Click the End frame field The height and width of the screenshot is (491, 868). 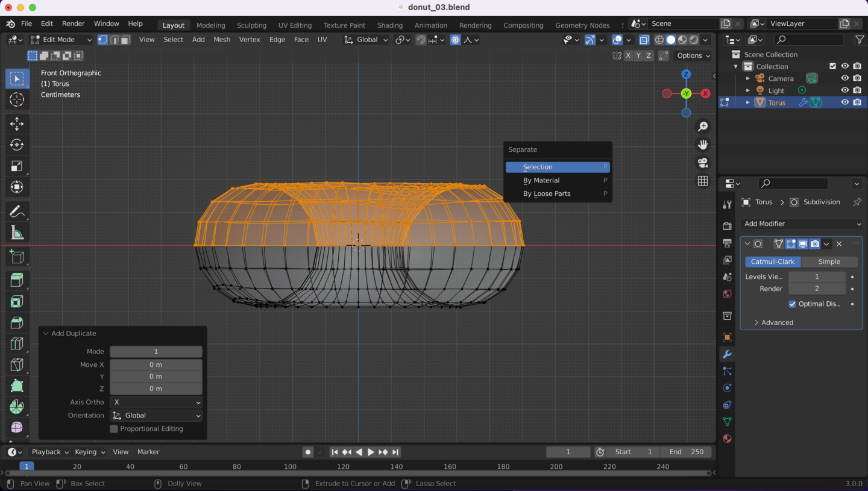click(x=686, y=452)
